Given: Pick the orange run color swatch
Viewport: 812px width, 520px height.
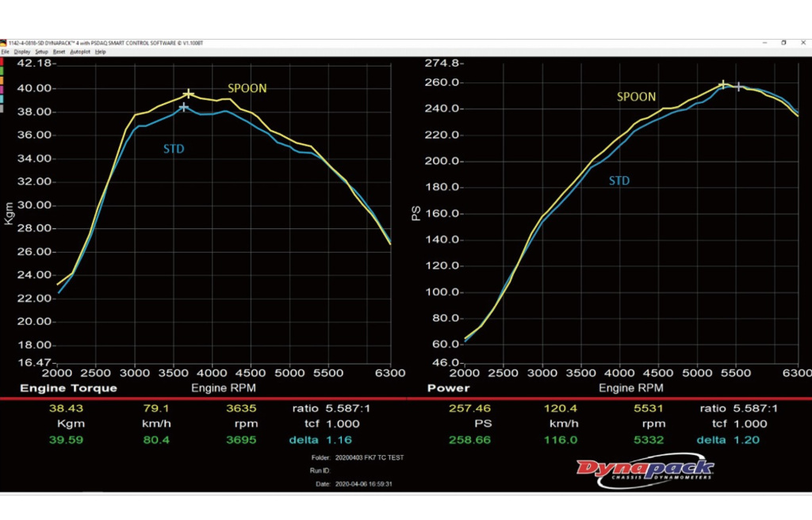Looking at the screenshot, I should point(2,80).
